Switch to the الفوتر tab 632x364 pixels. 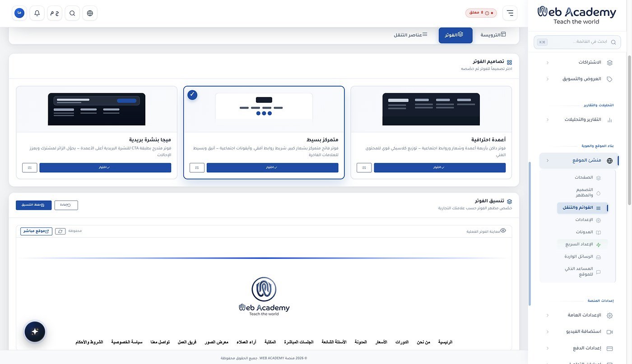pos(455,35)
